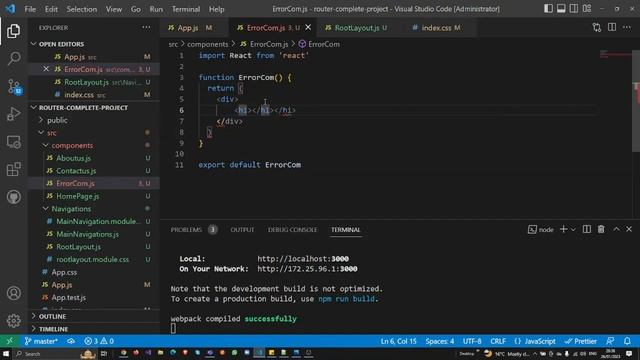Toggle the secondary side bar layout icon
The image size is (640, 360).
tap(574, 9)
